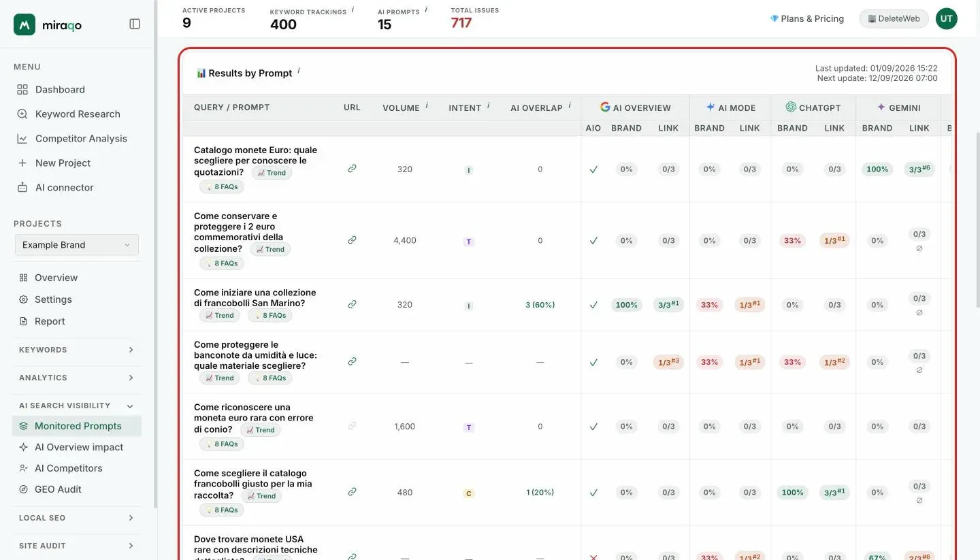
Task: Click Trend badge on catalogo francobolli giusto prompt
Action: click(261, 496)
